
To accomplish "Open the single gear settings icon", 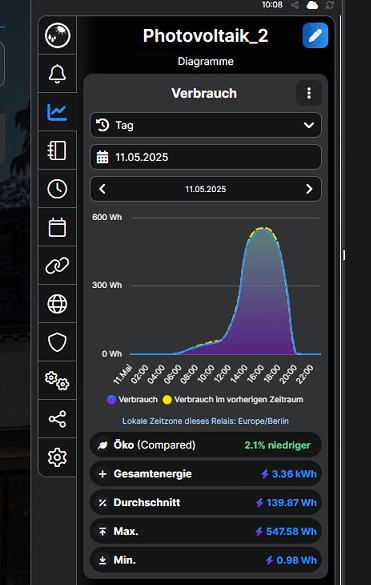I will tap(57, 457).
